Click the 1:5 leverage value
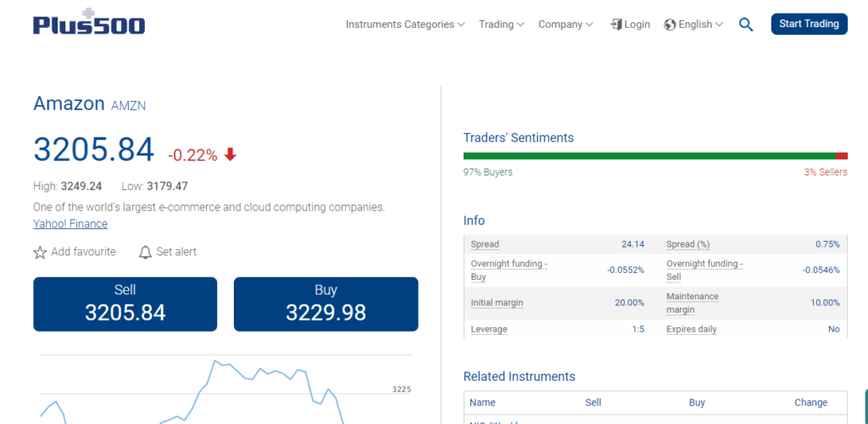Viewport: 868px width, 424px height. point(638,329)
